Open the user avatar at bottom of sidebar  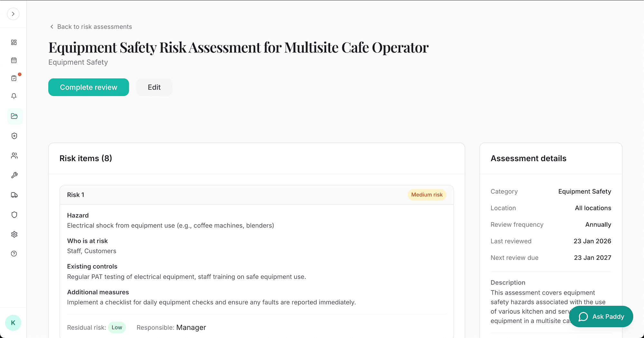tap(13, 323)
